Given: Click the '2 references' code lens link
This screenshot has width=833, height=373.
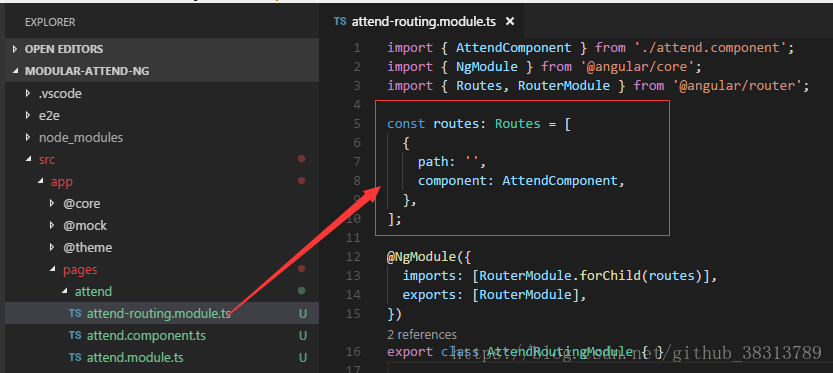Looking at the screenshot, I should coord(421,334).
